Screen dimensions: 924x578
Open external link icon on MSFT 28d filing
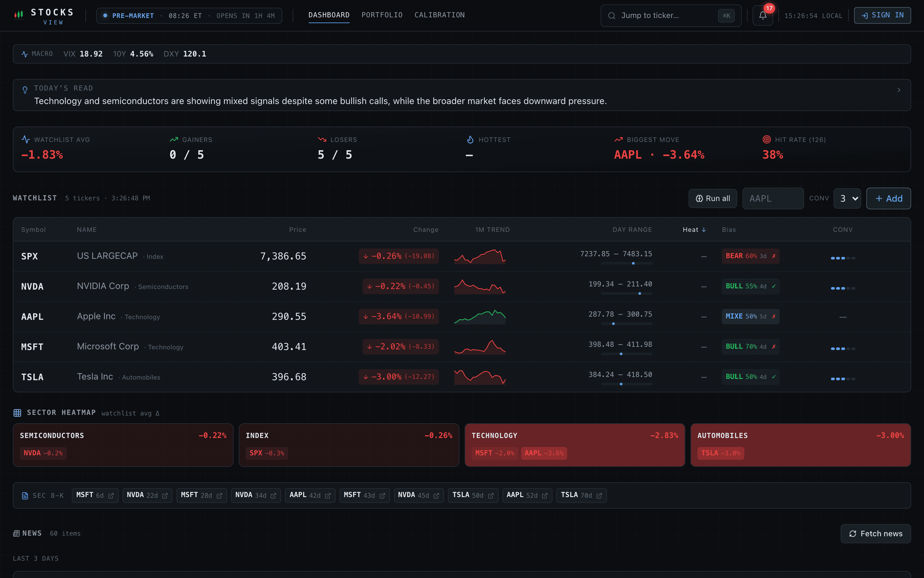pyautogui.click(x=219, y=496)
